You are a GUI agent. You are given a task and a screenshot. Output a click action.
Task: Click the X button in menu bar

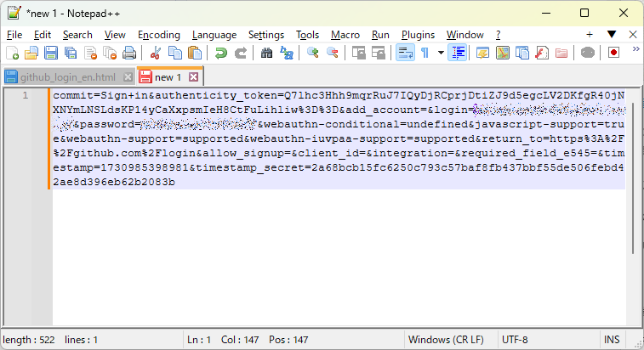[x=633, y=35]
